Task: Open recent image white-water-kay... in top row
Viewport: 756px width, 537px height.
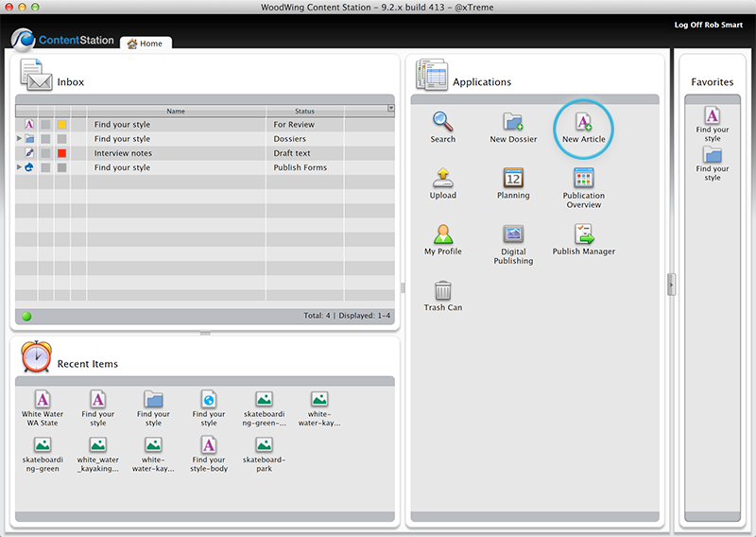Action: point(319,408)
